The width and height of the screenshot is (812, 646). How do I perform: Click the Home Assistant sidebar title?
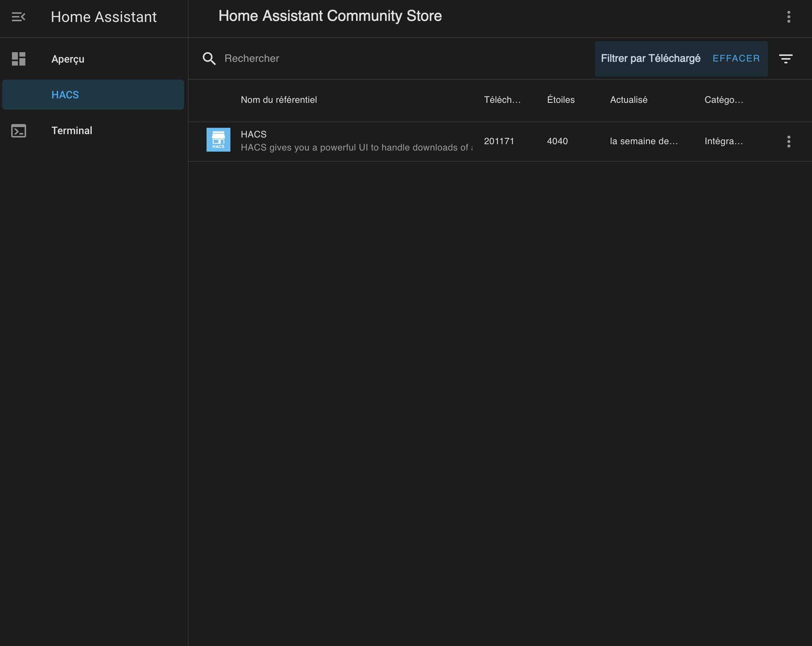coord(104,17)
